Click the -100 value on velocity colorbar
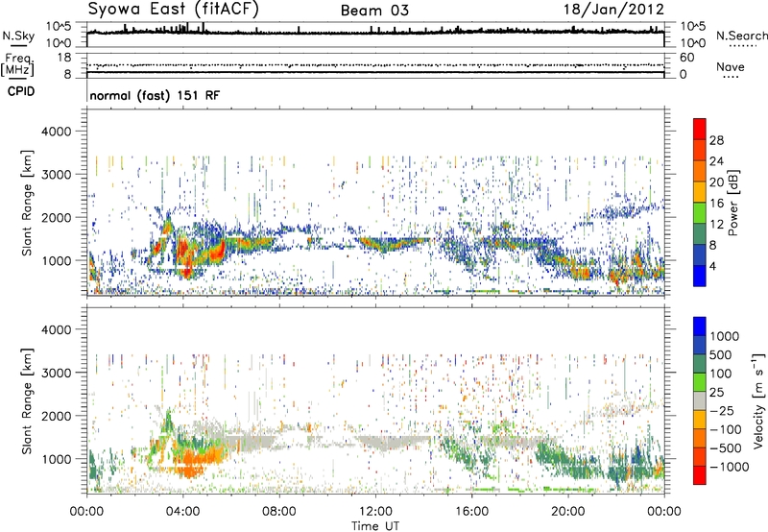Screen dimensions: 768x532 coord(726,429)
